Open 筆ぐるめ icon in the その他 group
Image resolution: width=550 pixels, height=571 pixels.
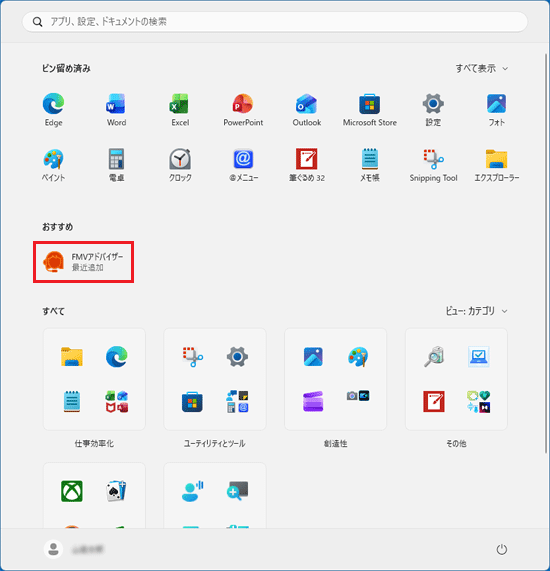click(434, 401)
